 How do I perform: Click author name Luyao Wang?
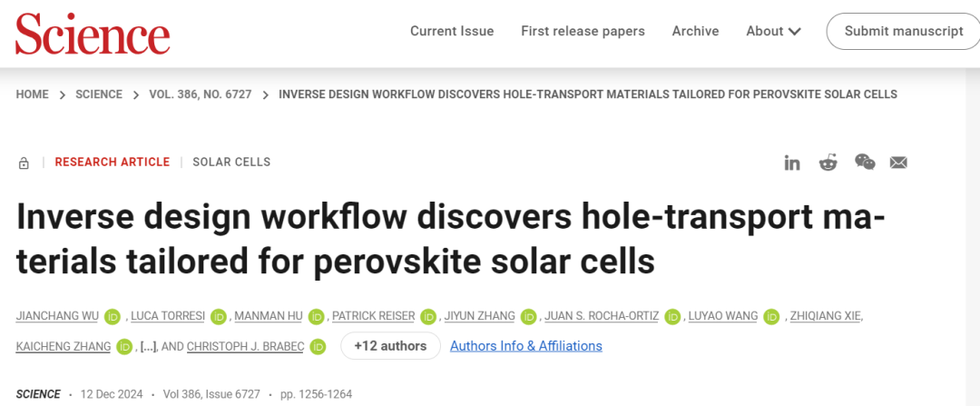click(x=723, y=317)
